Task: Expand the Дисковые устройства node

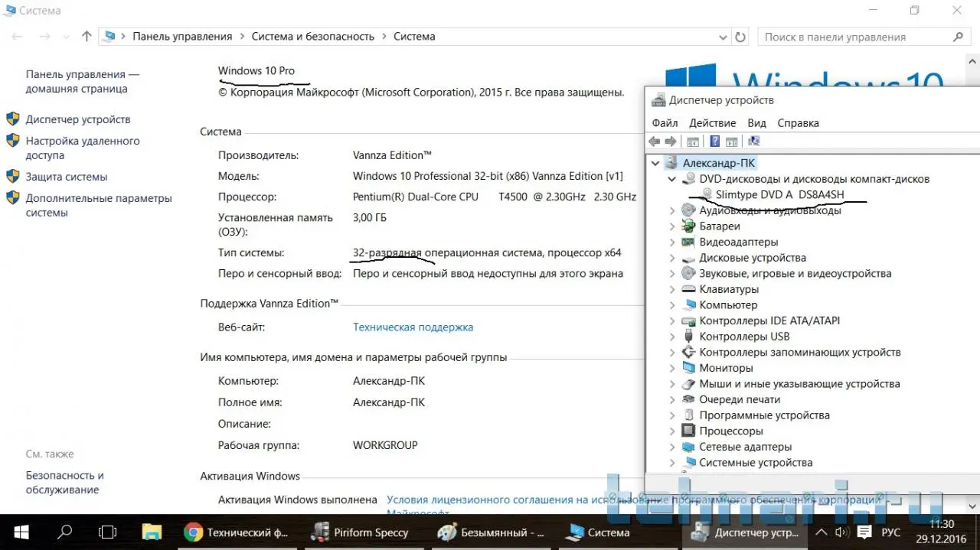Action: (672, 258)
